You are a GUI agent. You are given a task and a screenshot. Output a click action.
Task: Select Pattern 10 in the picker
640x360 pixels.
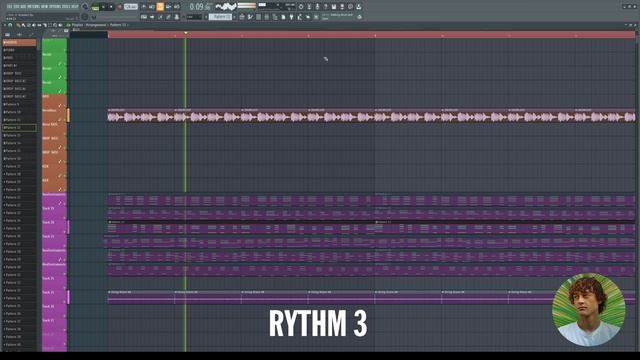19,112
